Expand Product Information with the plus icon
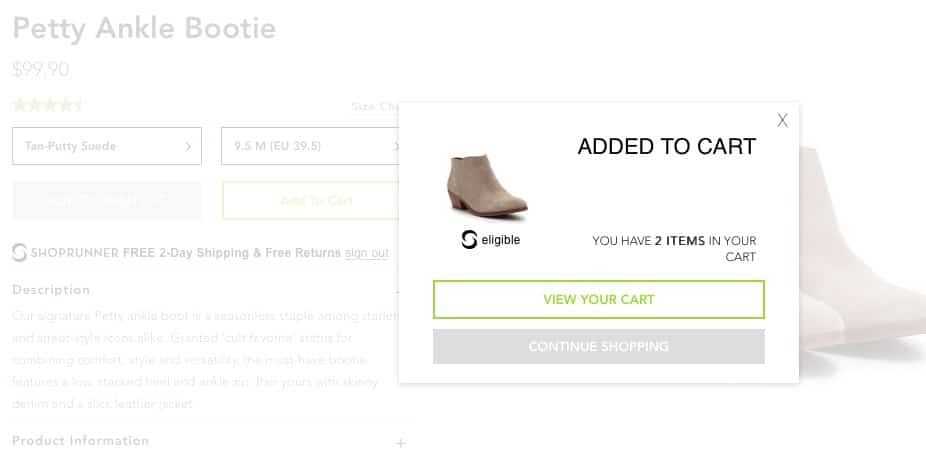 click(x=401, y=442)
